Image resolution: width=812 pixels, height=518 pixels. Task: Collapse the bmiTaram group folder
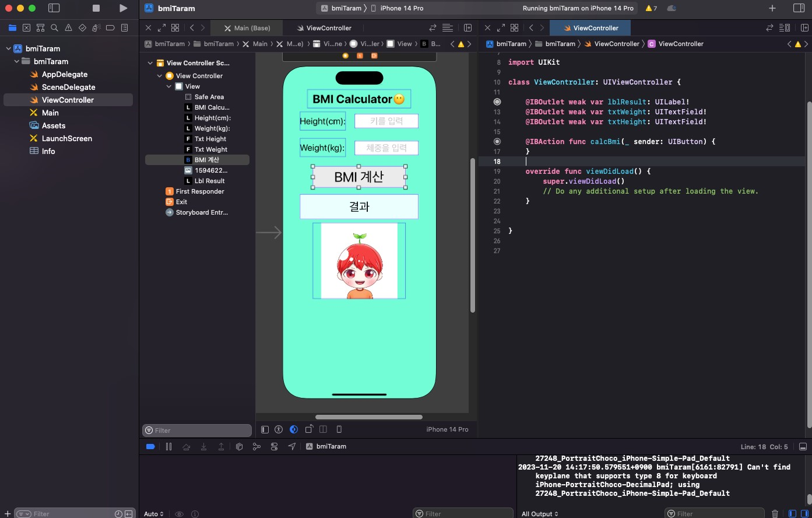click(x=16, y=61)
